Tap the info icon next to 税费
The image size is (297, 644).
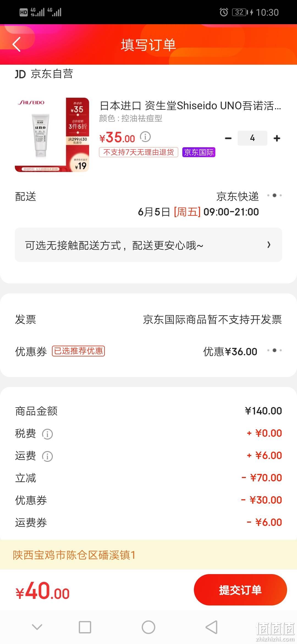(x=47, y=434)
